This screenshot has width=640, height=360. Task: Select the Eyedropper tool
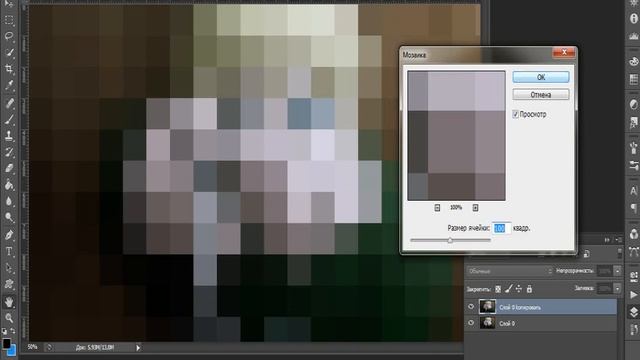coord(9,85)
